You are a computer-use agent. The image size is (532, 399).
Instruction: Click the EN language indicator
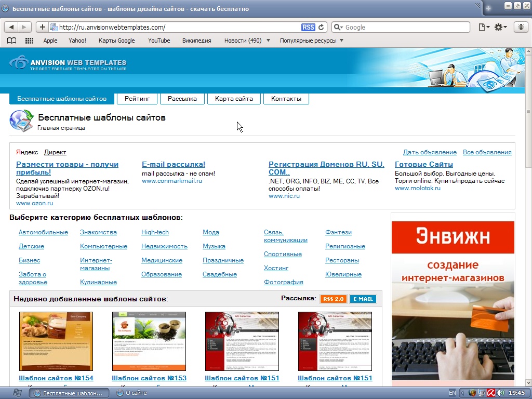click(453, 393)
